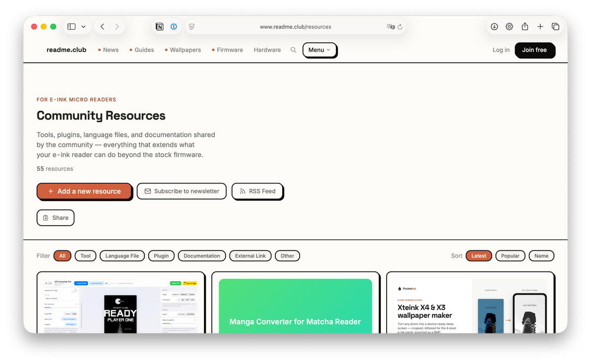Subscribe to the newsletter
Viewport: 591px width, 364px height.
pos(181,191)
